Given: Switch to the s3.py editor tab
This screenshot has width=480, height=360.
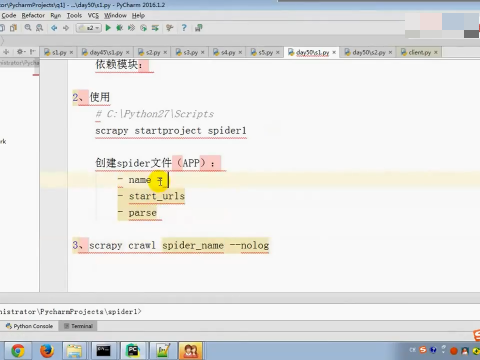Looking at the screenshot, I should [x=190, y=52].
